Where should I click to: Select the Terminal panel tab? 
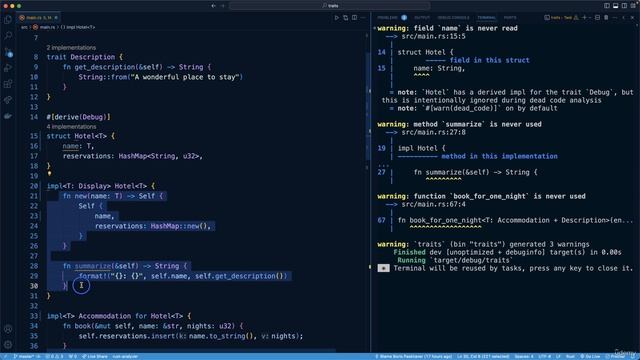487,18
